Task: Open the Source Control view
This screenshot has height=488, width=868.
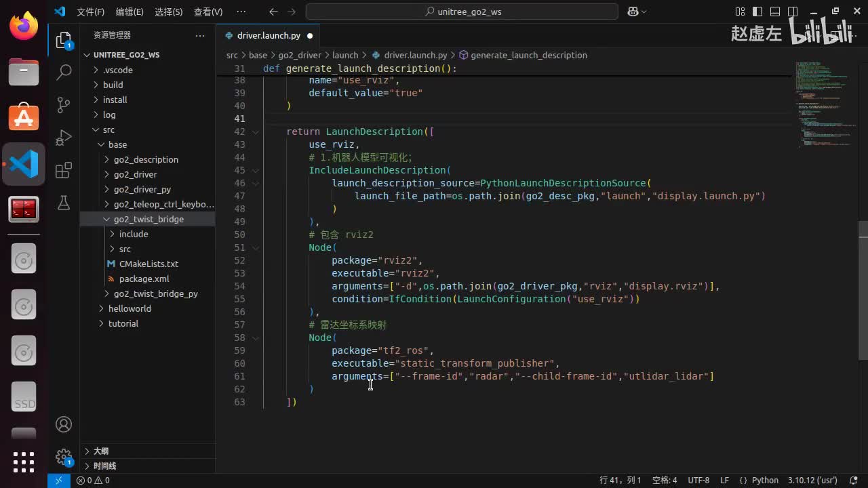Action: click(x=64, y=104)
